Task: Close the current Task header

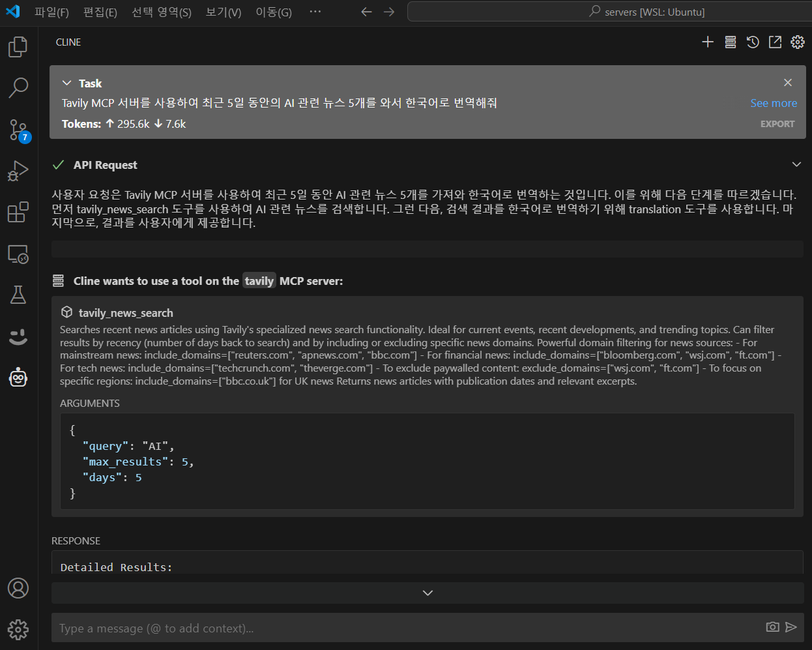Action: click(x=788, y=82)
